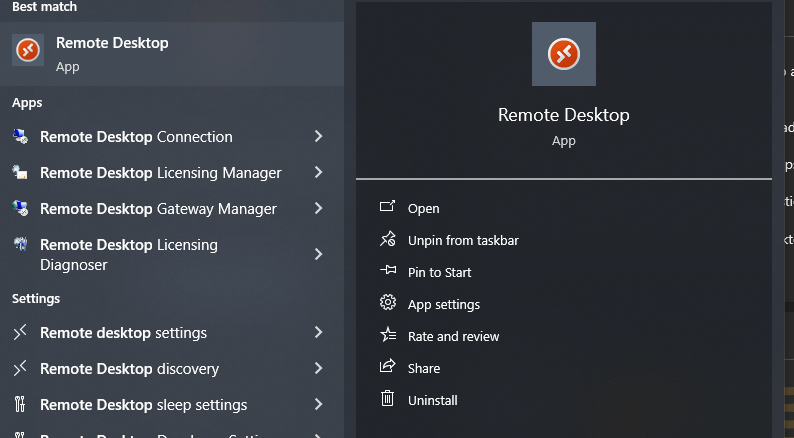Expand Remote Desktop Gateway Manager chevron

pos(318,209)
